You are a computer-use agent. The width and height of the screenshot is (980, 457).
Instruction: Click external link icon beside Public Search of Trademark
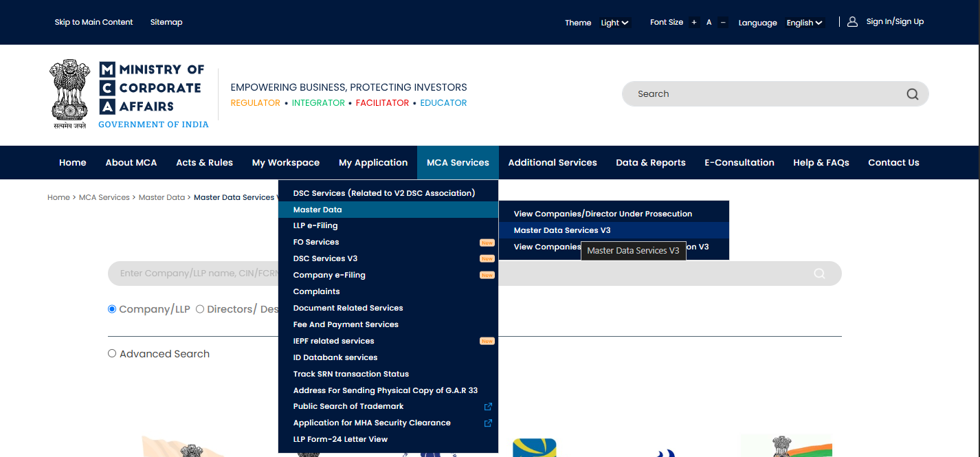(x=488, y=406)
